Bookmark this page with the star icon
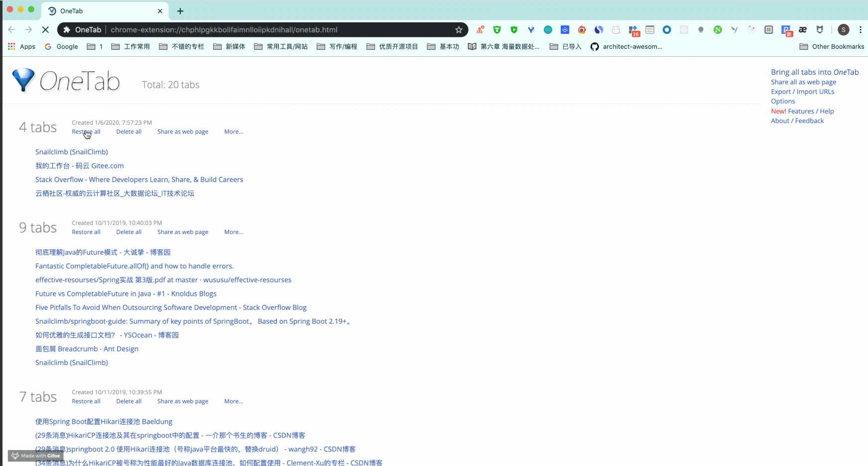The width and height of the screenshot is (868, 466). (459, 30)
